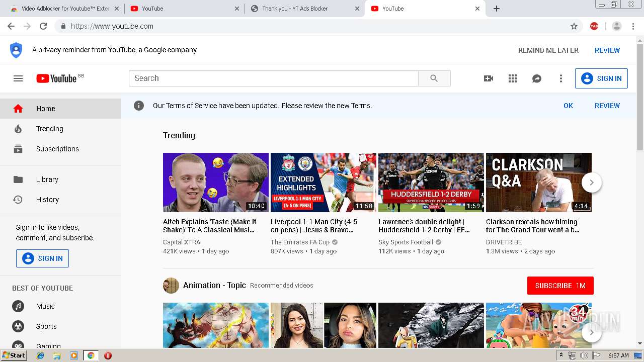Click the Music icon under Best of YouTube
Image resolution: width=644 pixels, height=362 pixels.
point(18,306)
